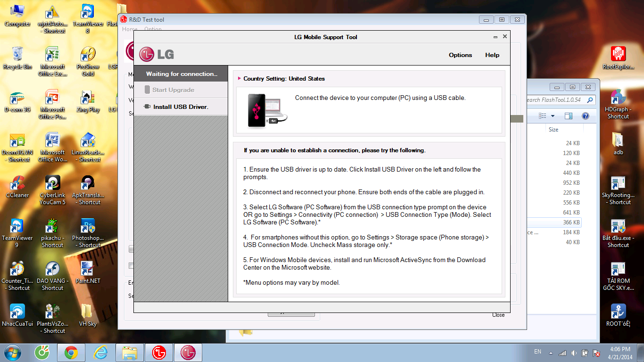Select the Dcom3G.VN shortcut icon
Screen dimensions: 644x362
click(x=17, y=147)
